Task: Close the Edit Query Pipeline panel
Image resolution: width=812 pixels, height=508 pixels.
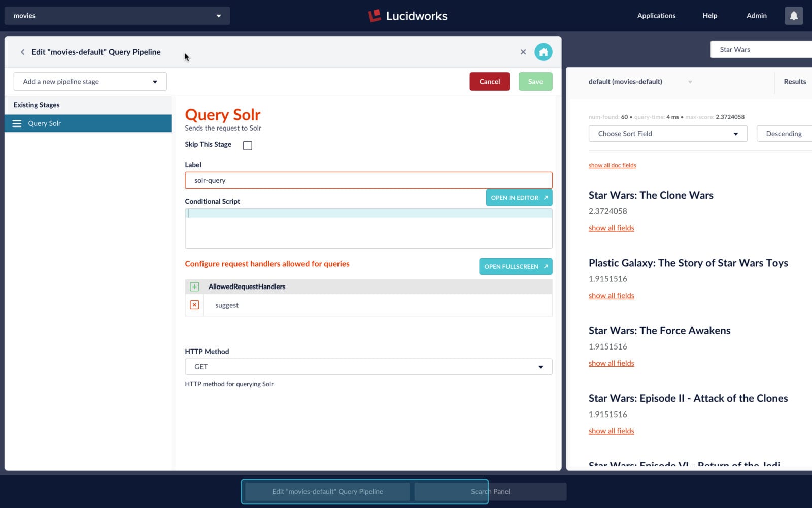Action: click(x=523, y=52)
